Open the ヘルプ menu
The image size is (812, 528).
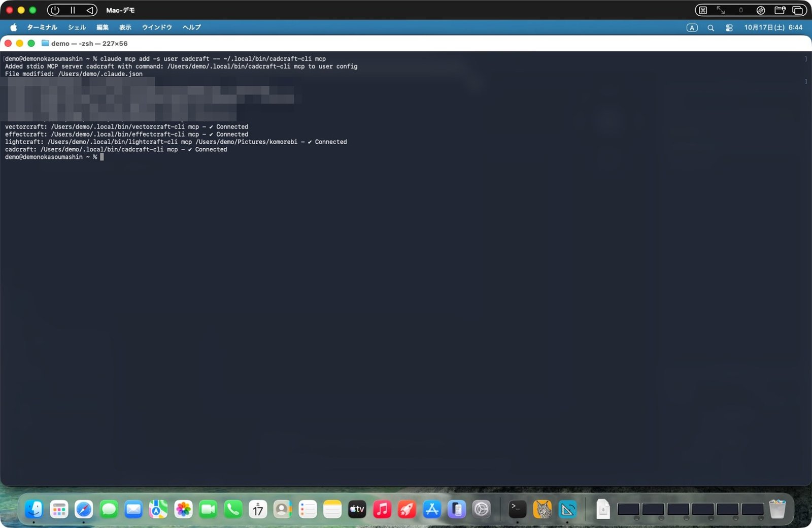192,27
